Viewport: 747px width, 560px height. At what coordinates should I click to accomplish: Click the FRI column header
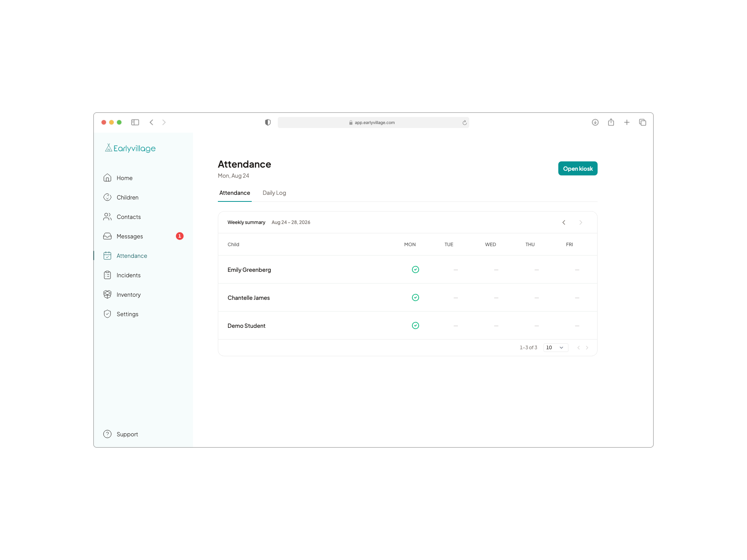(569, 245)
